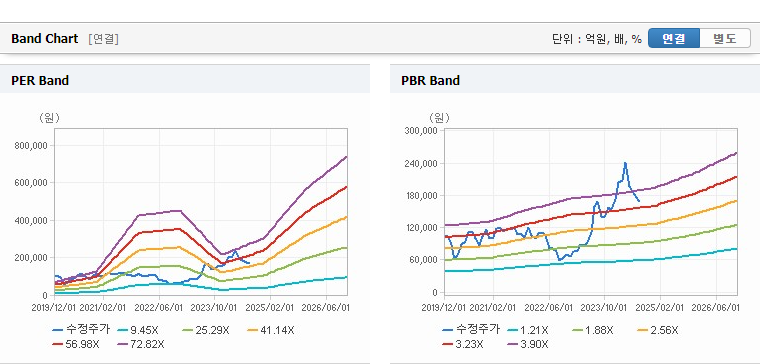Select the 연결 toggle button
This screenshot has height=364, width=760.
tap(674, 38)
